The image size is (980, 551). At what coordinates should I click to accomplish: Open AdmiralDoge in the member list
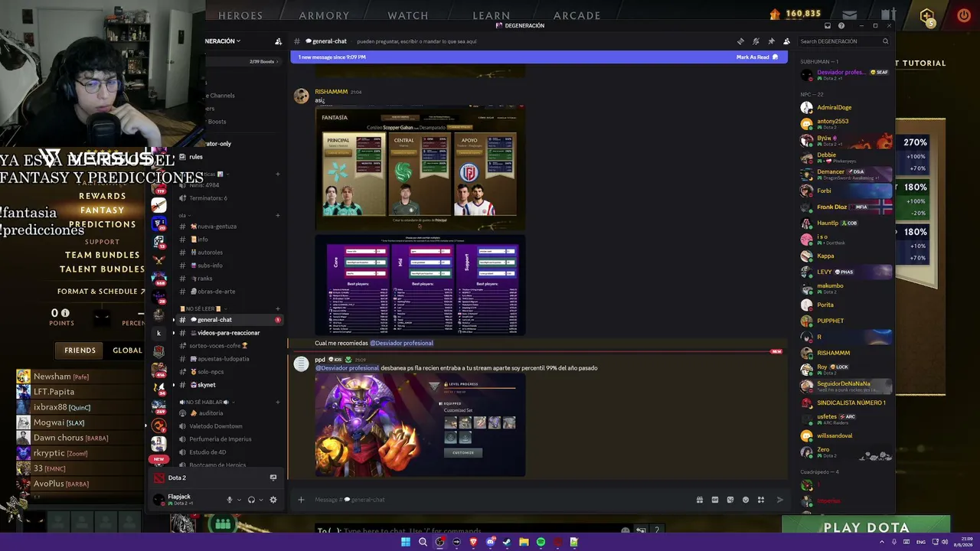pos(846,108)
